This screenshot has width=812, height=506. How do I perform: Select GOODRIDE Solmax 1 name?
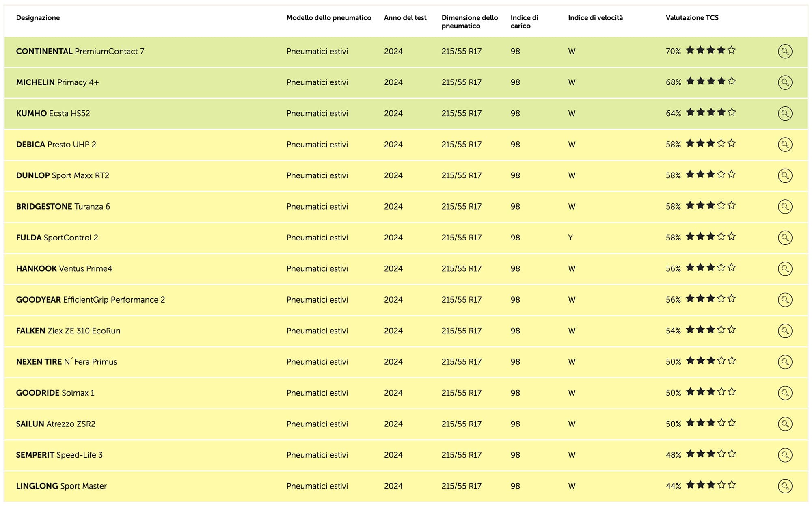point(55,393)
